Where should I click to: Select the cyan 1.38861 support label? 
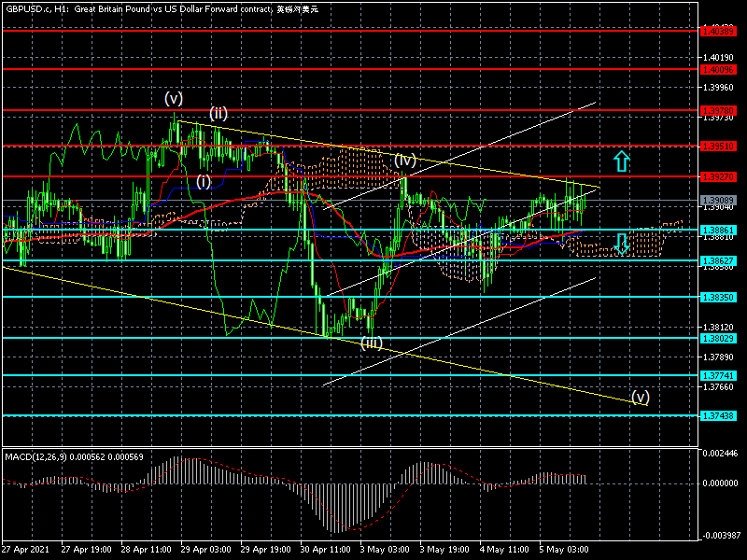(718, 230)
